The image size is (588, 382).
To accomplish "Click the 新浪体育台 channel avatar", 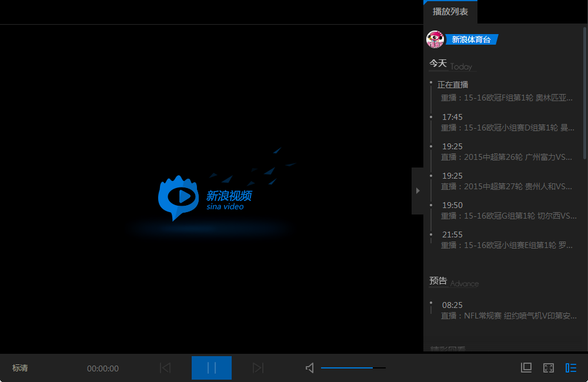I will pyautogui.click(x=435, y=39).
